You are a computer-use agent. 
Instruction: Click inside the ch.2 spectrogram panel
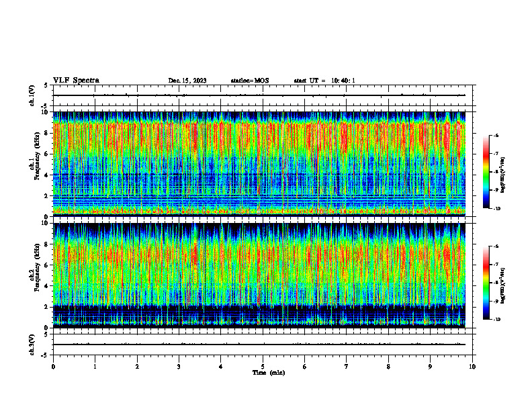point(259,275)
